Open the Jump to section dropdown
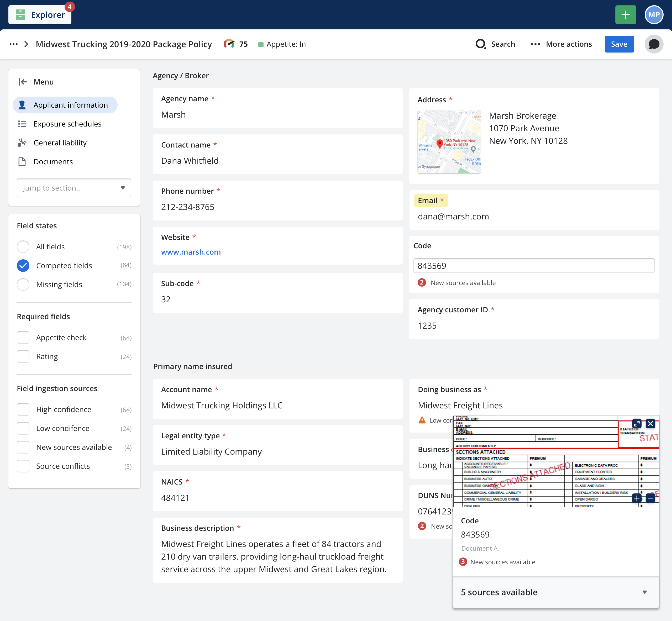The height and width of the screenshot is (621, 672). click(74, 188)
